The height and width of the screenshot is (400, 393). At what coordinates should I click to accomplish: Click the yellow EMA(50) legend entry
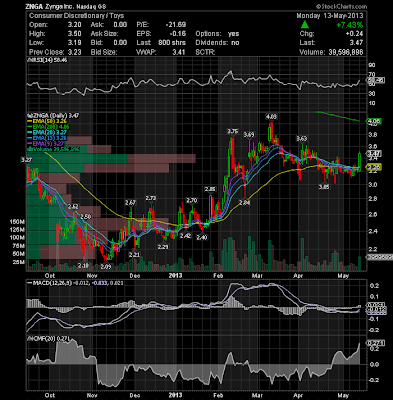point(47,121)
